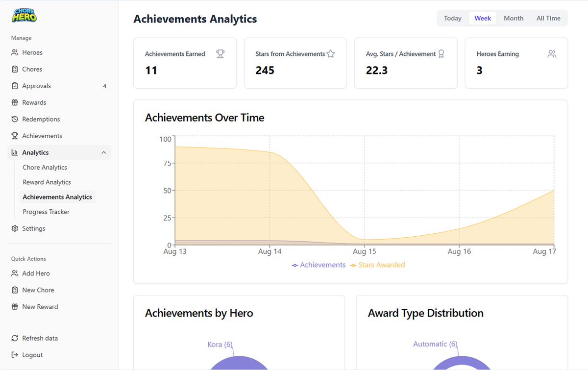
Task: Click the Achievements by Hero heading
Action: point(199,313)
